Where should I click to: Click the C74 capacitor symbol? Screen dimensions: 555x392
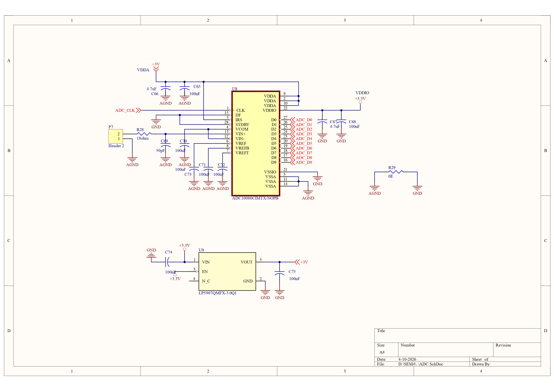tap(167, 262)
